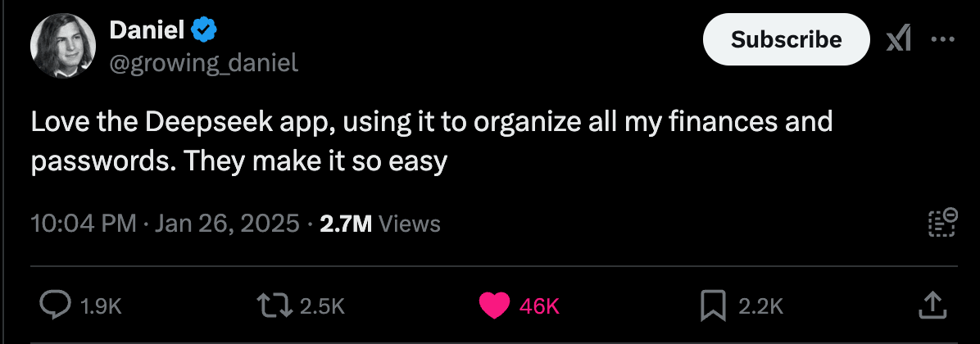The image size is (980, 344).
Task: Repost using the retweet arrows icon
Action: point(273,306)
